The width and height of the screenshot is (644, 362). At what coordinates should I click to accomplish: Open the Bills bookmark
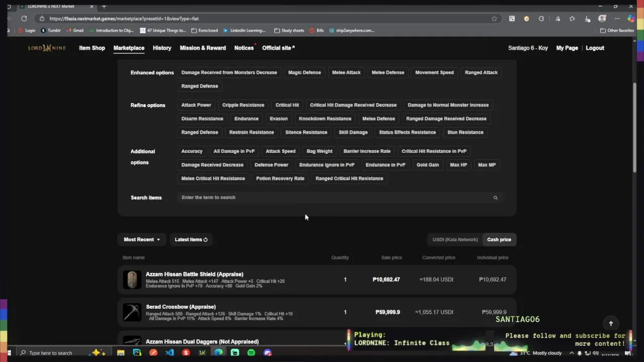pyautogui.click(x=316, y=30)
